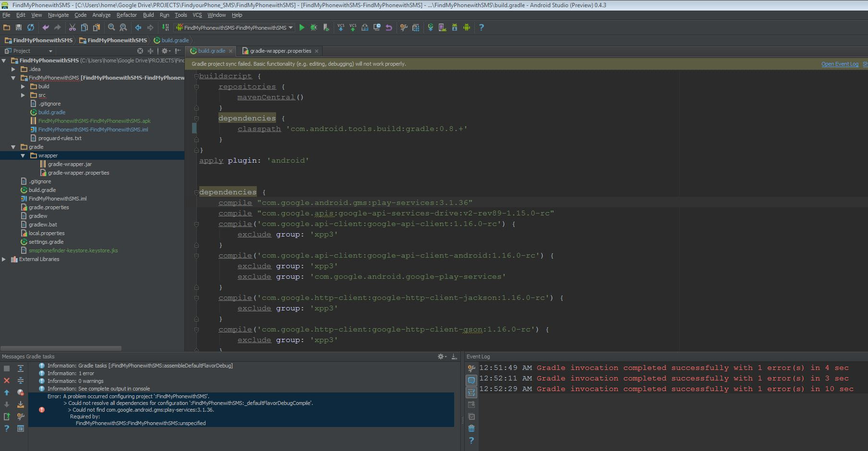Open the File menu
The height and width of the screenshot is (451, 868).
click(x=6, y=15)
